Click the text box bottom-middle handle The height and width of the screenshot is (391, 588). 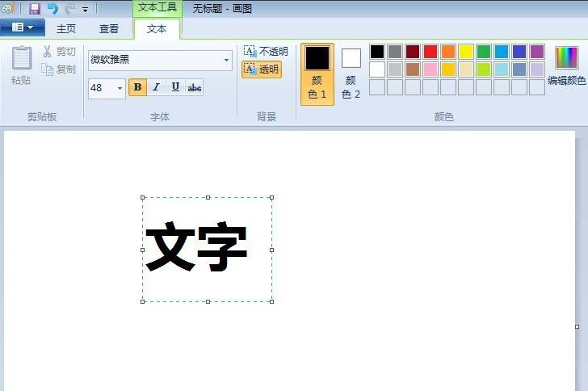(208, 301)
